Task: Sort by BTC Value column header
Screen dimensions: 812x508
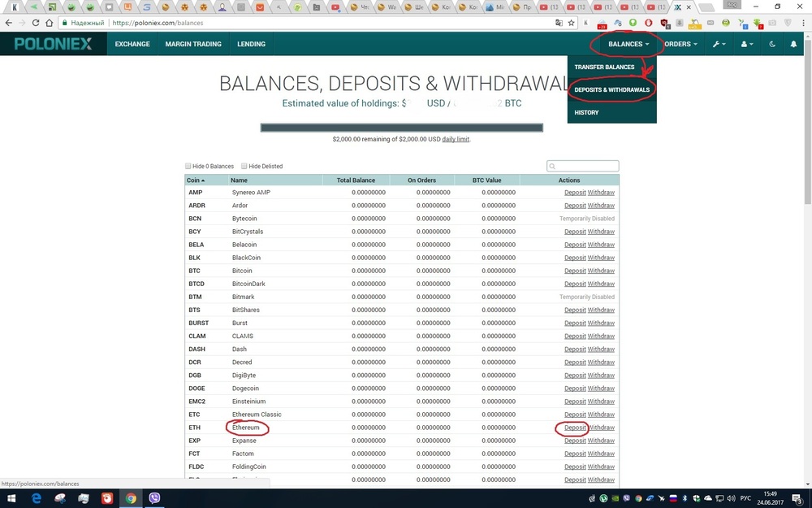Action: (x=486, y=180)
